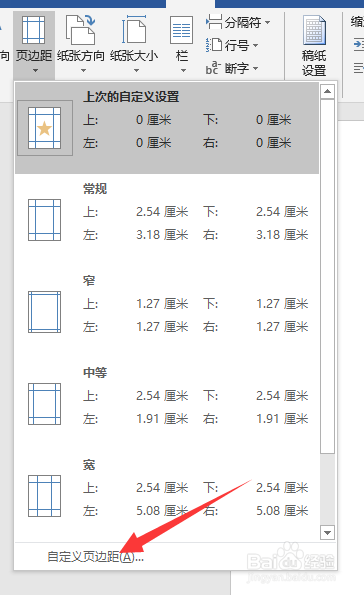Expand the 纸张大小 dropdown arrow
The height and width of the screenshot is (595, 364).
136,71
